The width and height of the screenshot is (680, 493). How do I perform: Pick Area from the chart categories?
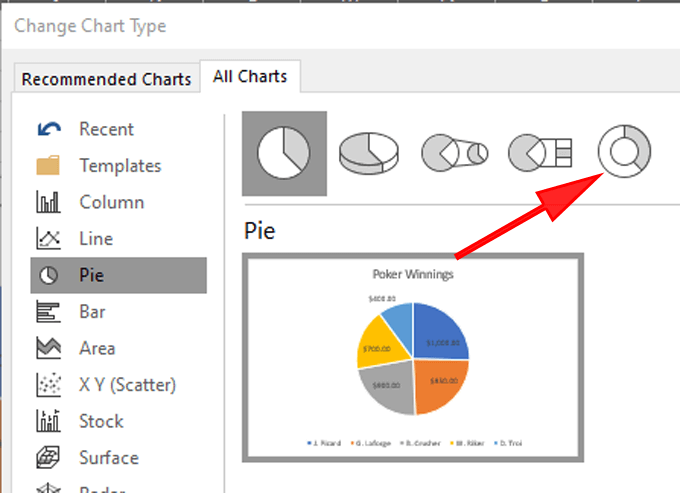[97, 348]
